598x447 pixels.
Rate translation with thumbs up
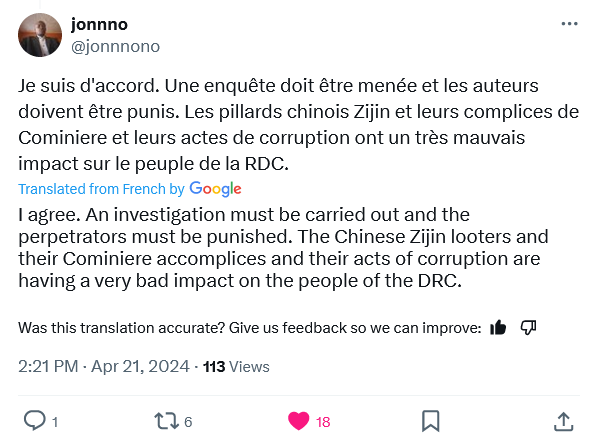coord(498,327)
